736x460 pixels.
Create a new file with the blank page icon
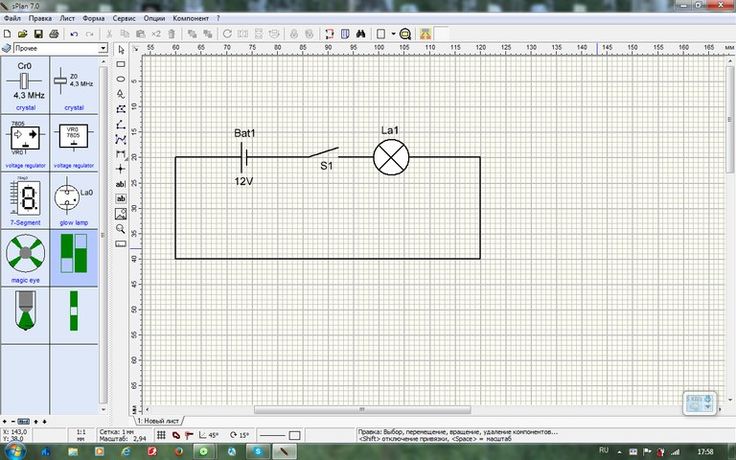8,34
